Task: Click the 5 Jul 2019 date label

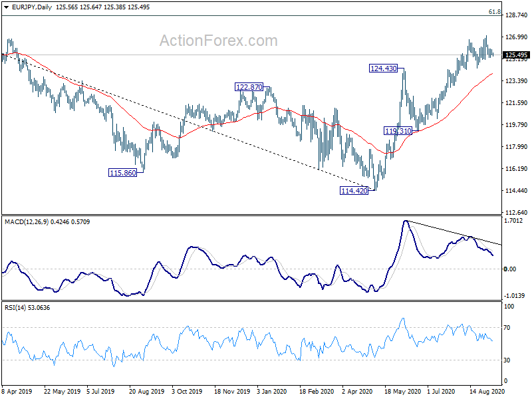Action: tap(100, 392)
